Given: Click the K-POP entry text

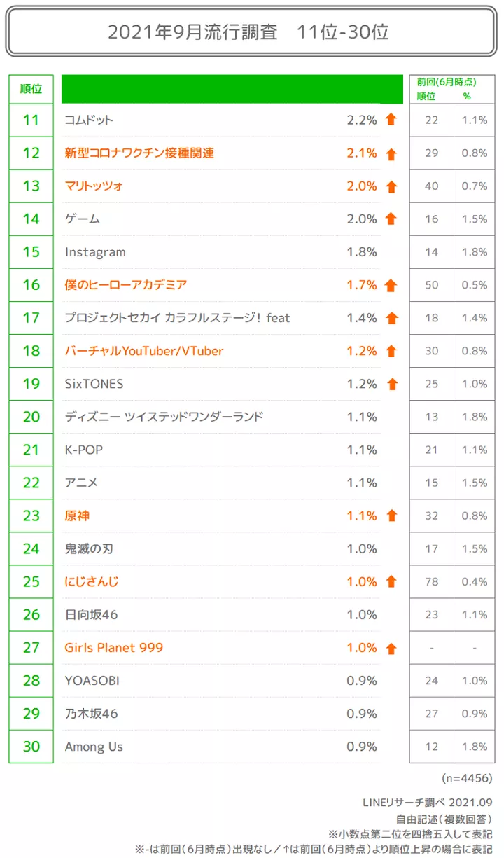Looking at the screenshot, I should coord(84,450).
